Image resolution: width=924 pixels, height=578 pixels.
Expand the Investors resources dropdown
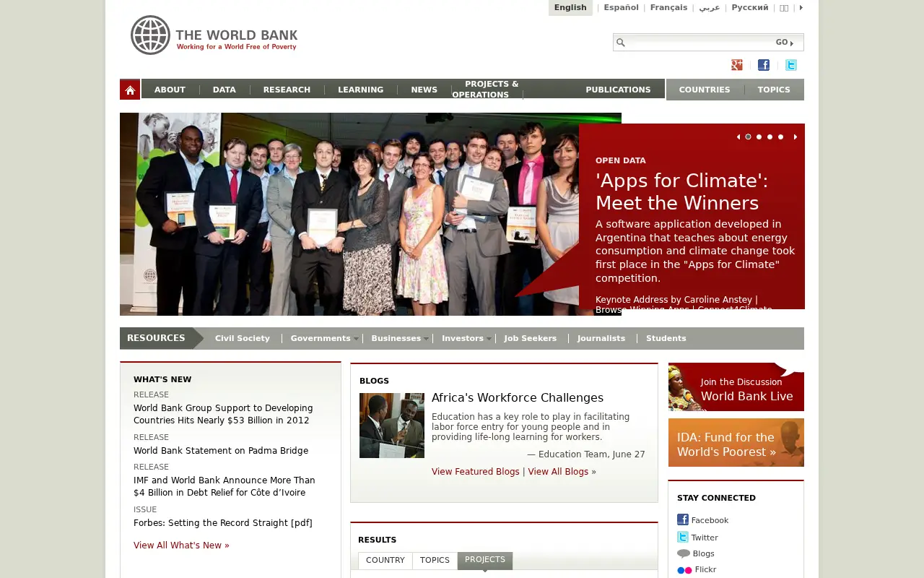pos(489,339)
